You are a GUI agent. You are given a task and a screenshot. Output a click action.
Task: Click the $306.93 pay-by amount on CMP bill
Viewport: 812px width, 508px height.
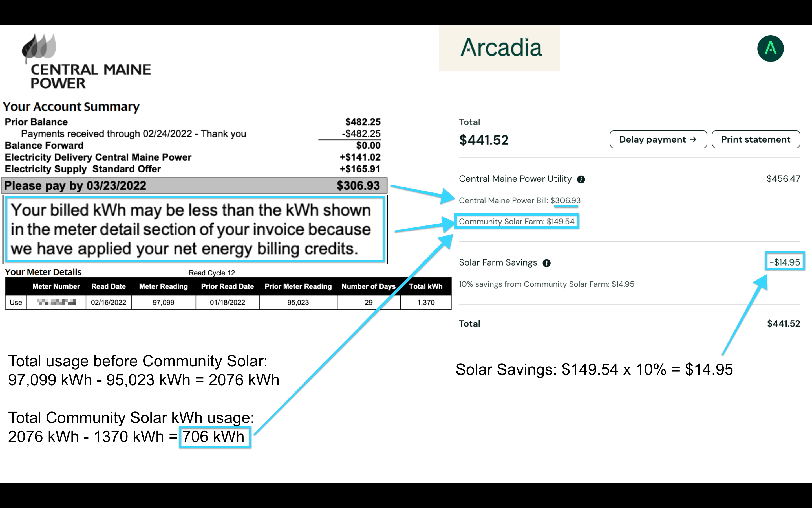click(x=358, y=185)
